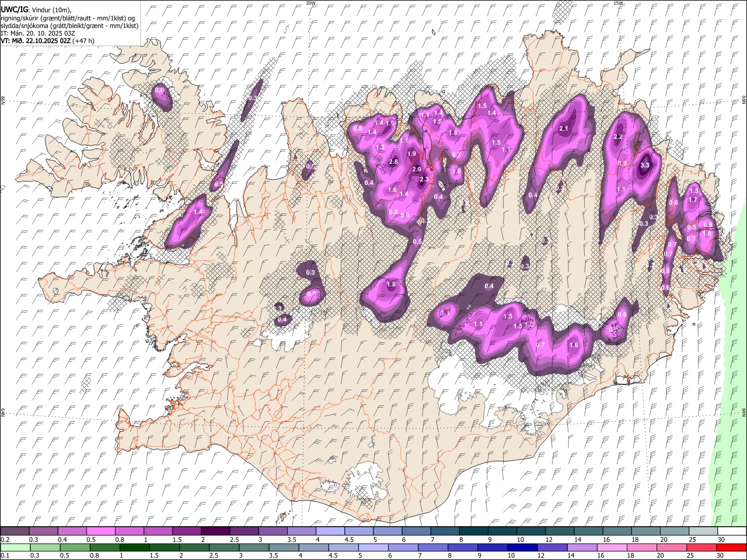Pick the 0.5 bright pink swatch, upper legend row
The width and height of the screenshot is (747, 560).
[x=101, y=531]
